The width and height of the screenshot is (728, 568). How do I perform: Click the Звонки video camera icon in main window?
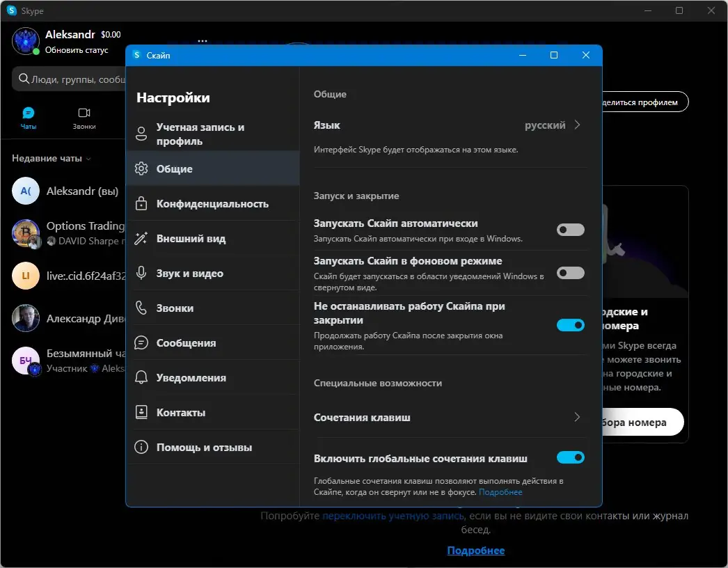pyautogui.click(x=84, y=113)
